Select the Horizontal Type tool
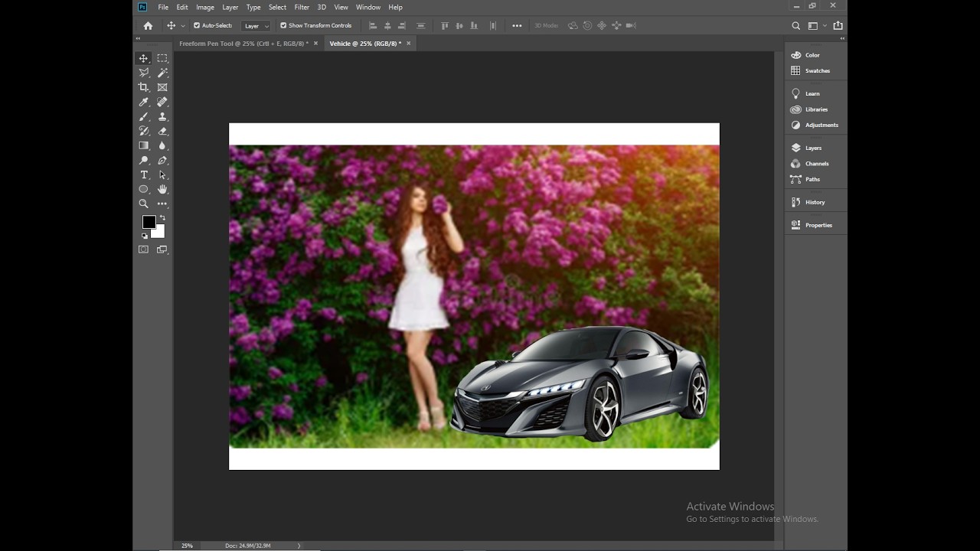This screenshot has width=980, height=551. point(143,175)
